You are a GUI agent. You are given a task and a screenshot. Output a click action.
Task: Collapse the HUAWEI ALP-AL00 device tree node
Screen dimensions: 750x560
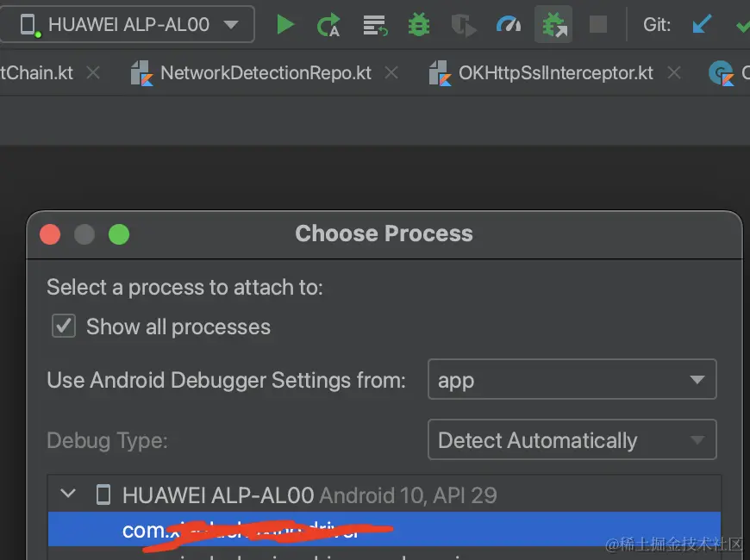point(68,495)
